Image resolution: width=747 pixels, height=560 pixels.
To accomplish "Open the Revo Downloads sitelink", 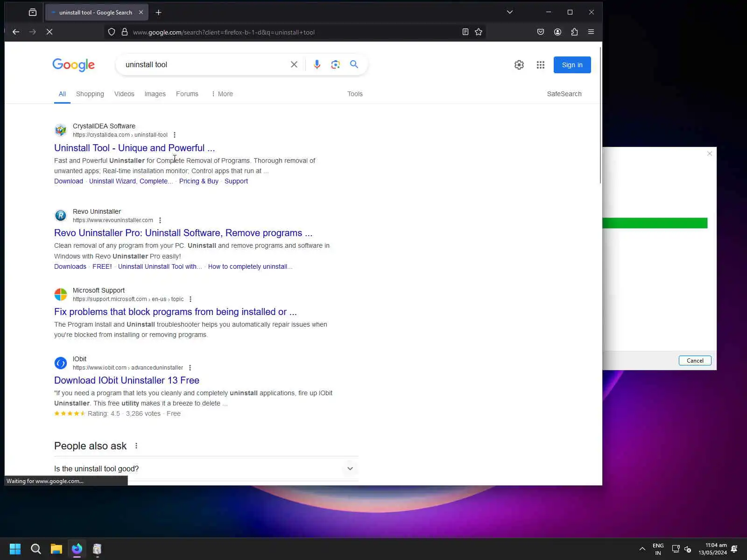I will (70, 266).
